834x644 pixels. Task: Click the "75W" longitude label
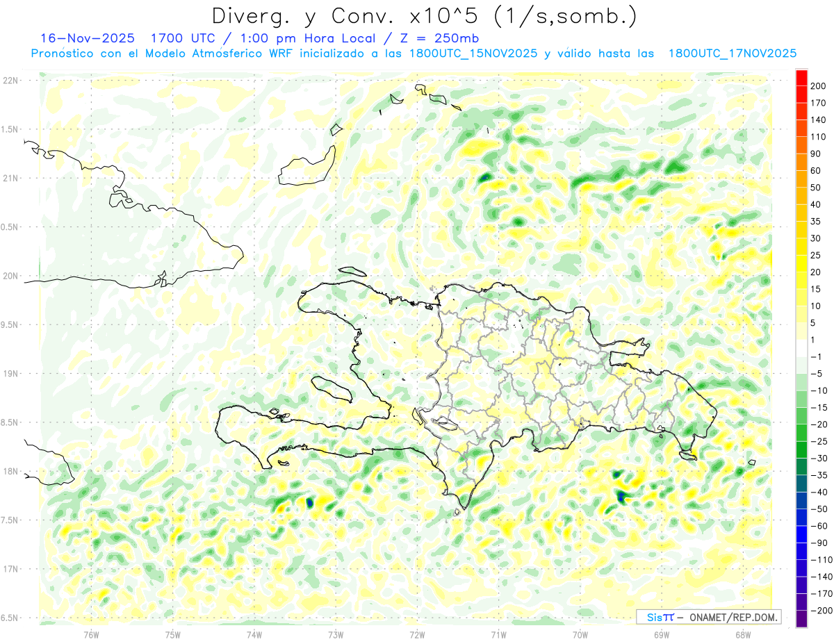tap(173, 635)
